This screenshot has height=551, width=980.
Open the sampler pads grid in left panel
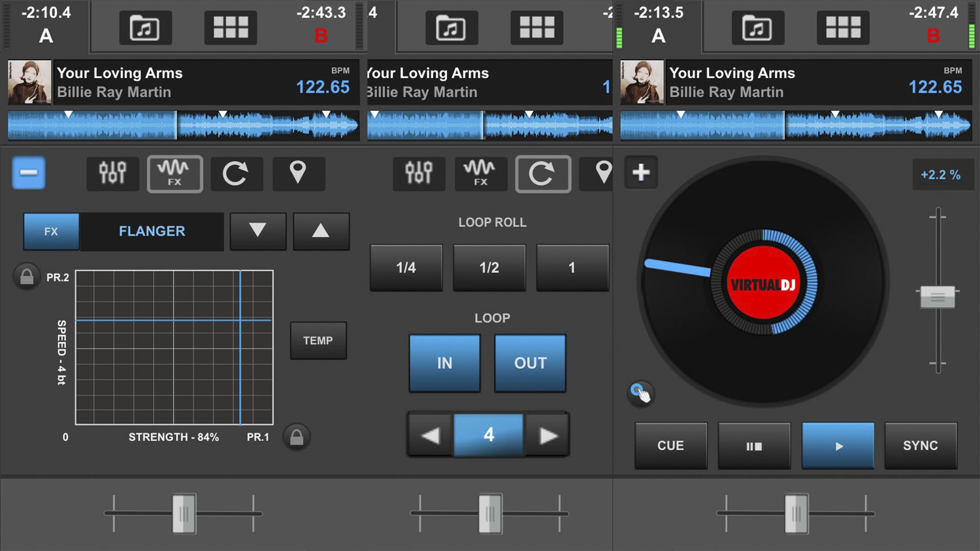[230, 28]
